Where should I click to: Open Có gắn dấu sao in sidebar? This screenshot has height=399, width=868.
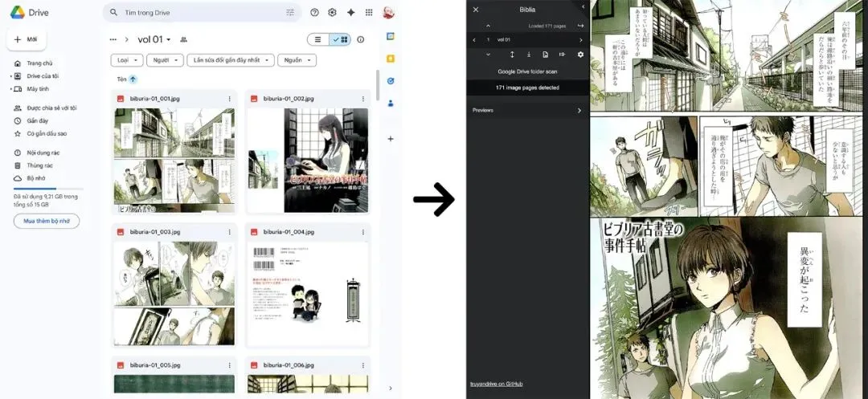[47, 133]
